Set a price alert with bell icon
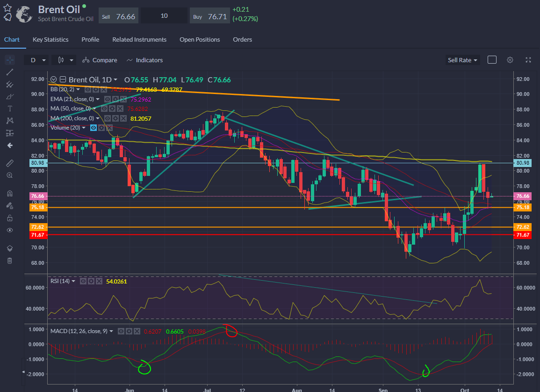This screenshot has width=540, height=392. click(x=7, y=17)
